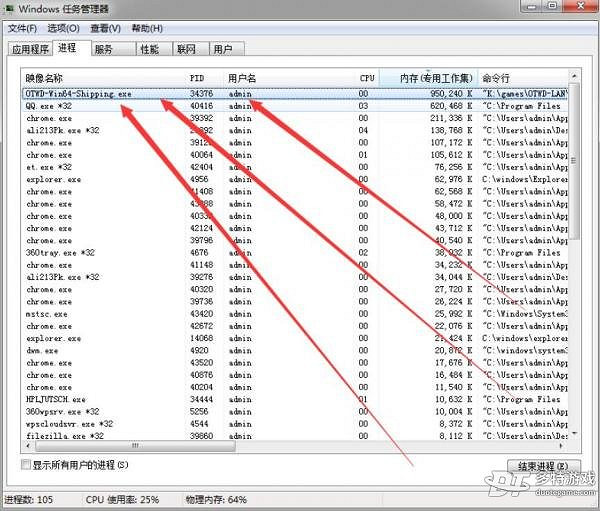This screenshot has height=511, width=600.
Task: Sort by the 映像名称 column header
Action: (104, 78)
